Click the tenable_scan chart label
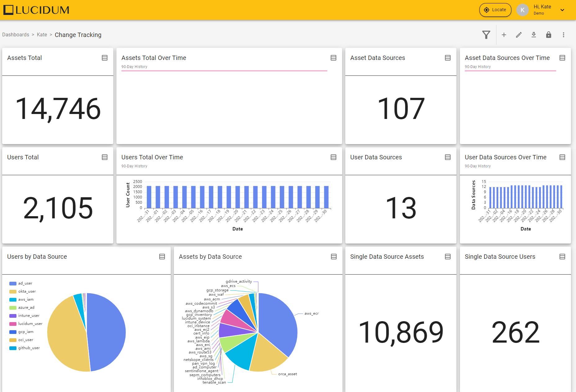The image size is (576, 392). [214, 382]
